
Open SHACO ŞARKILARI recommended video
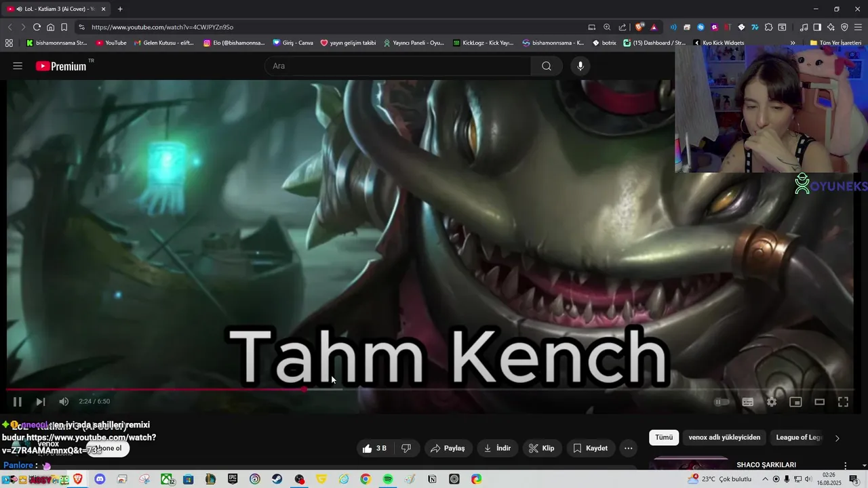click(766, 465)
